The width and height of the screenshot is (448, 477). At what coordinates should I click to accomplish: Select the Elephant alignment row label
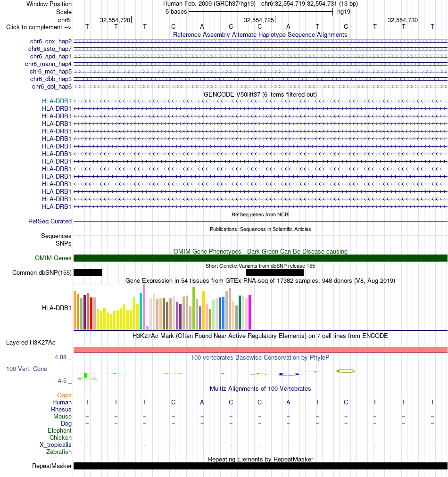[59, 431]
